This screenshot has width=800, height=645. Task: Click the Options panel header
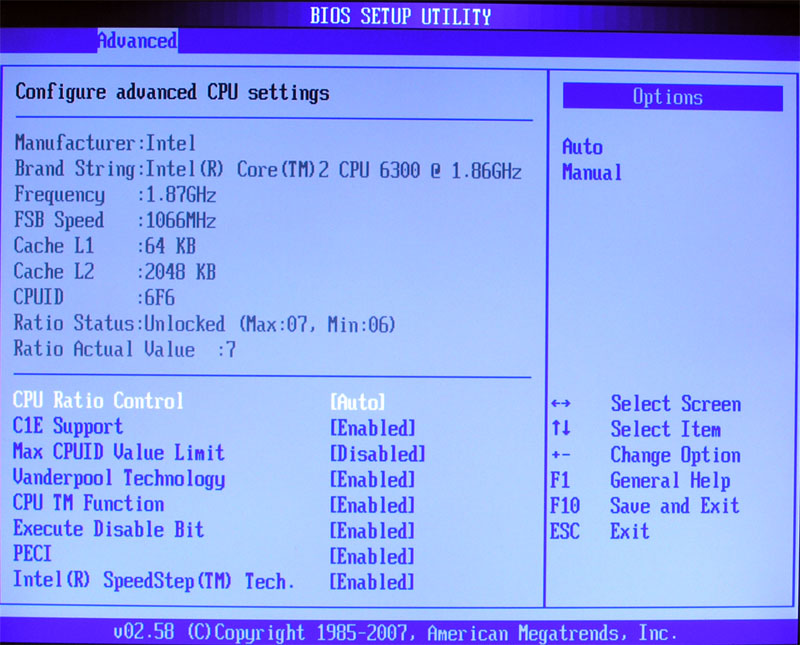click(x=672, y=97)
